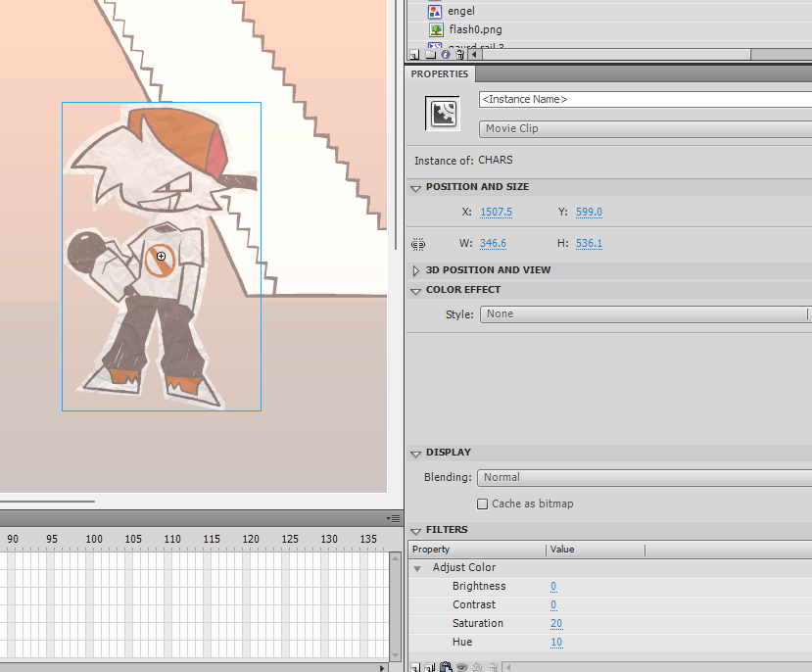Switch to the Properties tab
Viewport: 812px width, 672px height.
coord(440,74)
